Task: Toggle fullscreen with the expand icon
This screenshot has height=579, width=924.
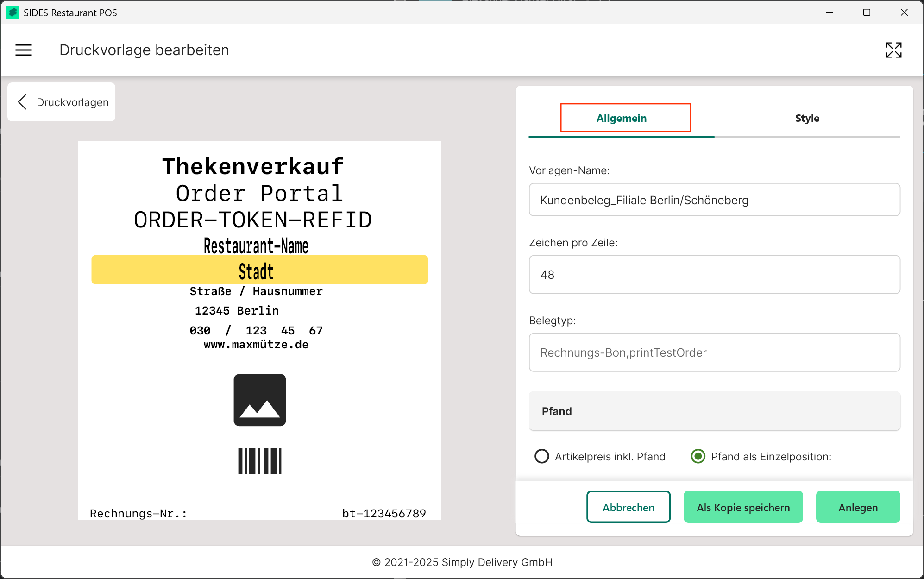Action: [x=893, y=50]
